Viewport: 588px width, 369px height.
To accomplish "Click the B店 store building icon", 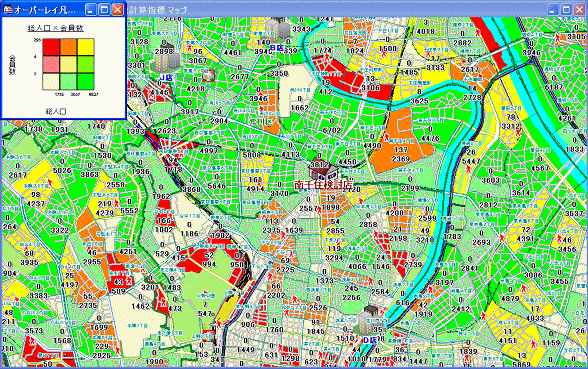I will (278, 29).
